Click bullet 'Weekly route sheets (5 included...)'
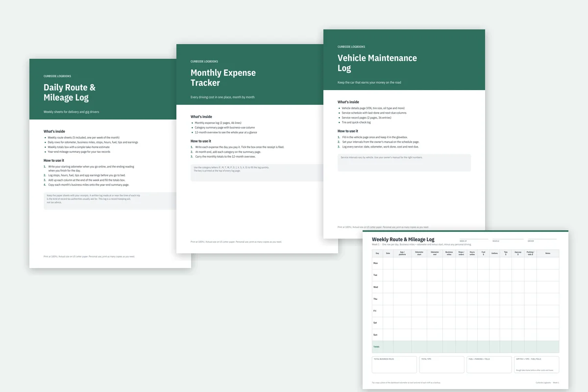The width and height of the screenshot is (588, 392). click(x=83, y=138)
